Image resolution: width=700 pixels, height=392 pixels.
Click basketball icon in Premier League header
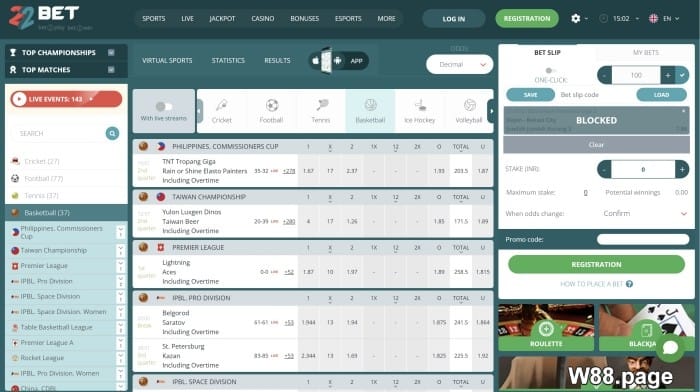click(x=143, y=247)
